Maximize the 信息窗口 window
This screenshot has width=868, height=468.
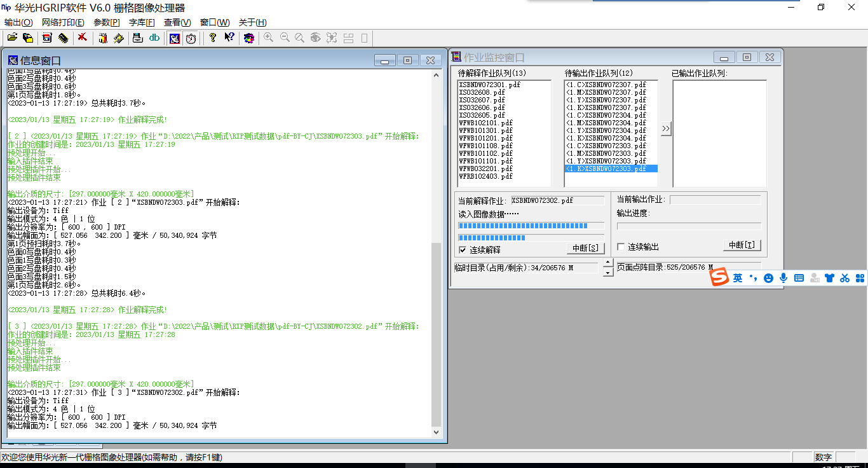407,60
